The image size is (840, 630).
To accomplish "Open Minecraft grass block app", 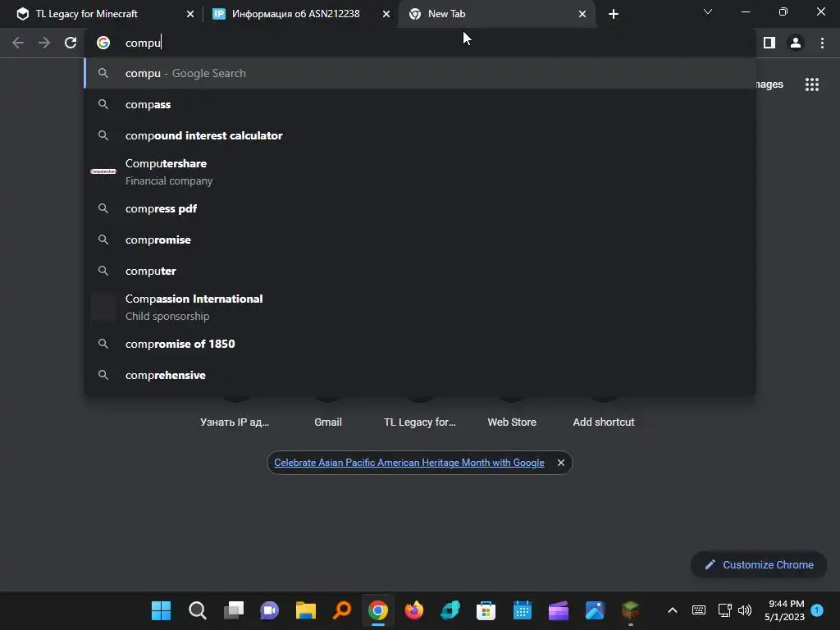I will coord(631,610).
